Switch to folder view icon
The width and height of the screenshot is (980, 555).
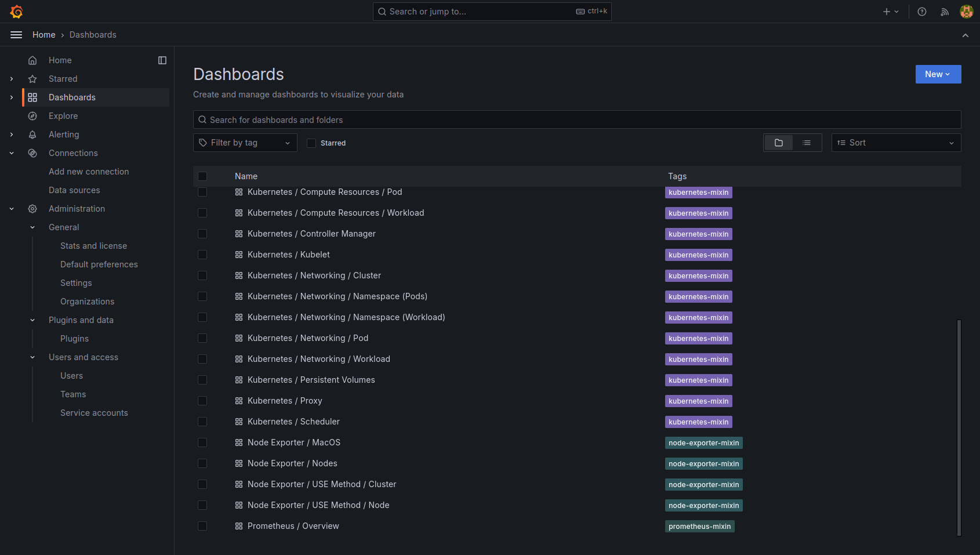(x=779, y=143)
